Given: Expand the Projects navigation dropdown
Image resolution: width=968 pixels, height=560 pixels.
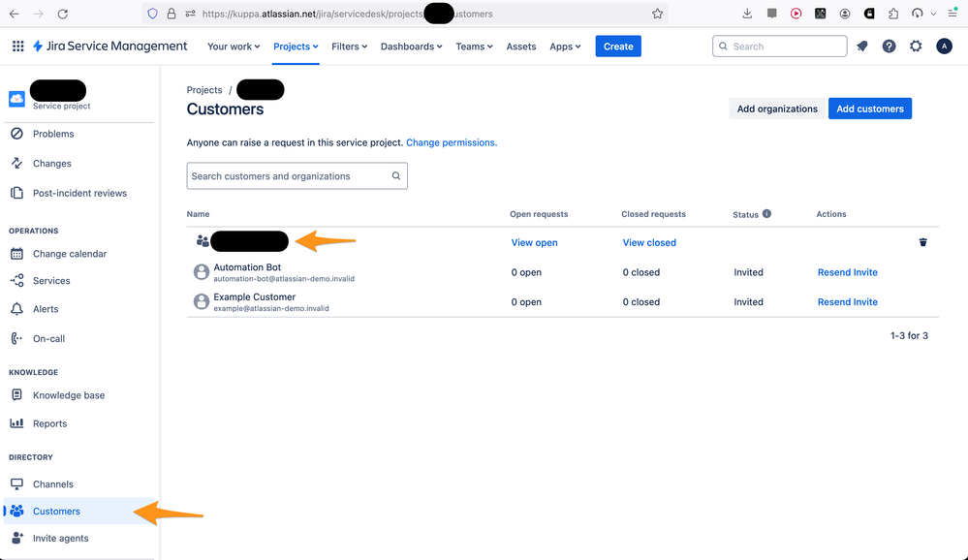Looking at the screenshot, I should 296,46.
